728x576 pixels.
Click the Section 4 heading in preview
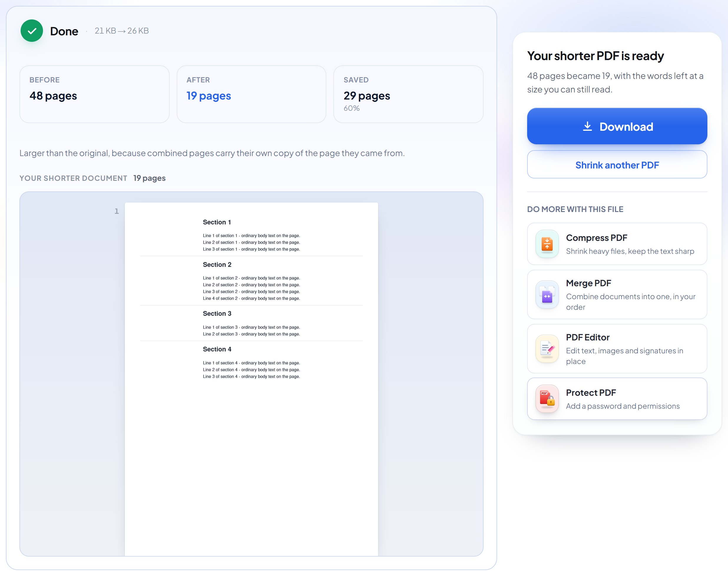coord(217,349)
